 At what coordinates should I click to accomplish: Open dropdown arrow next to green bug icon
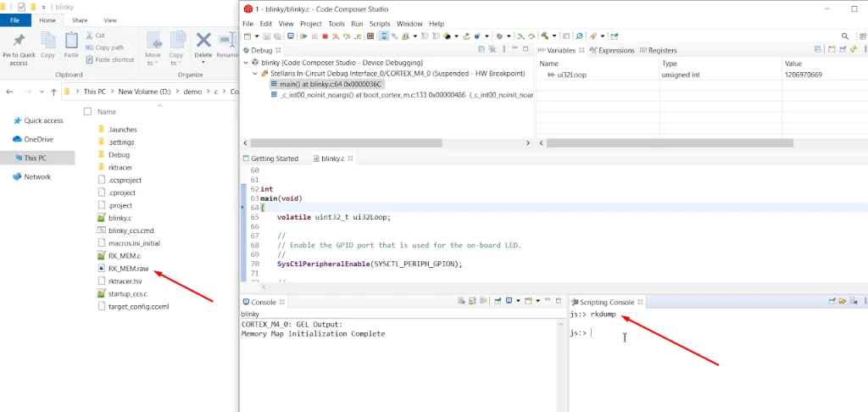[509, 36]
